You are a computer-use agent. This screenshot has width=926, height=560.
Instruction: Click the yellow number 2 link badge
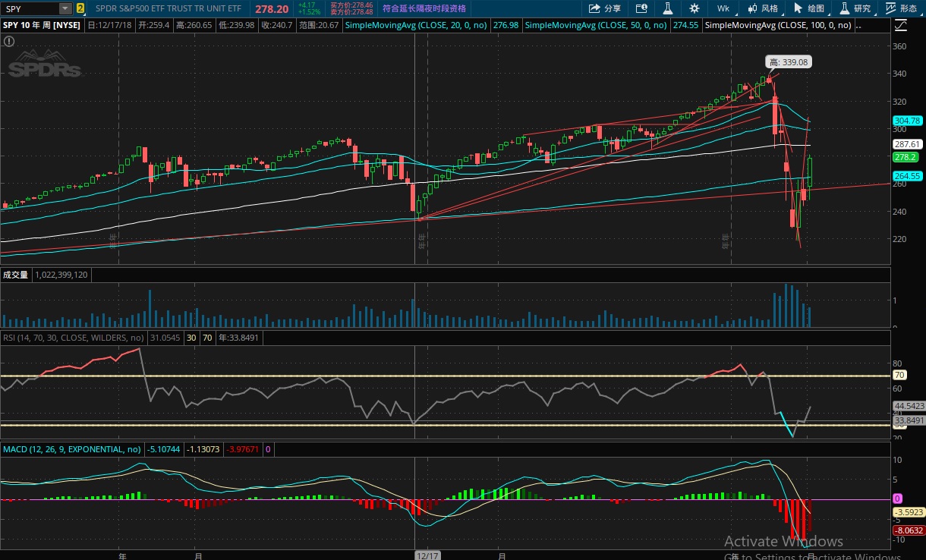80,8
